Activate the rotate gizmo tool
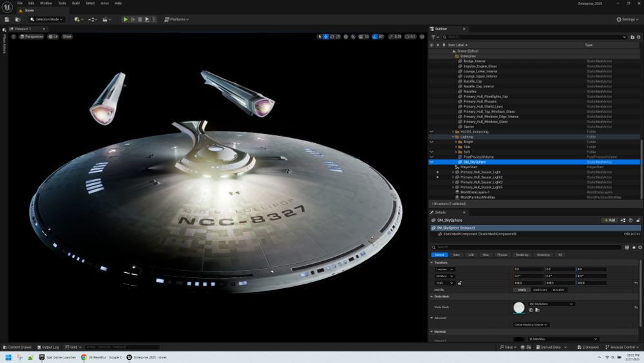644x363 pixels. coord(332,37)
